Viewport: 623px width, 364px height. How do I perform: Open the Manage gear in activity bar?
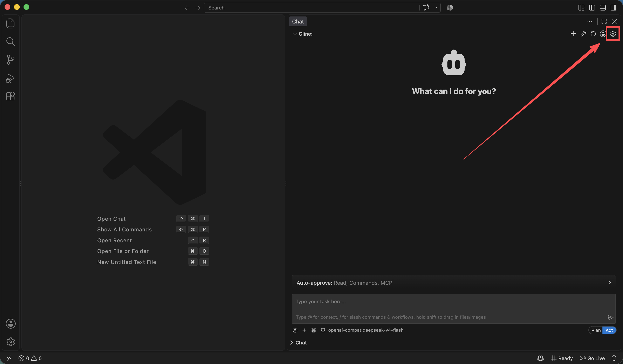(11, 342)
